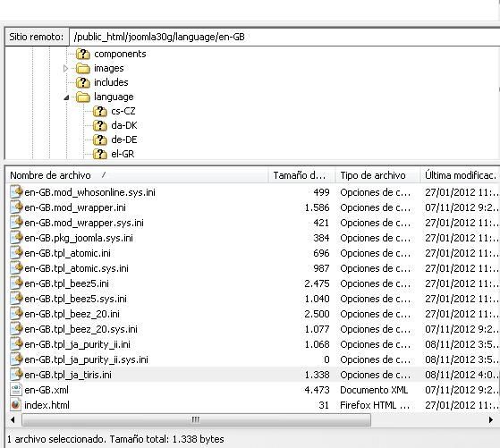Click the includes folder question-mark icon
Viewport: 500px width, 448px height.
(83, 82)
